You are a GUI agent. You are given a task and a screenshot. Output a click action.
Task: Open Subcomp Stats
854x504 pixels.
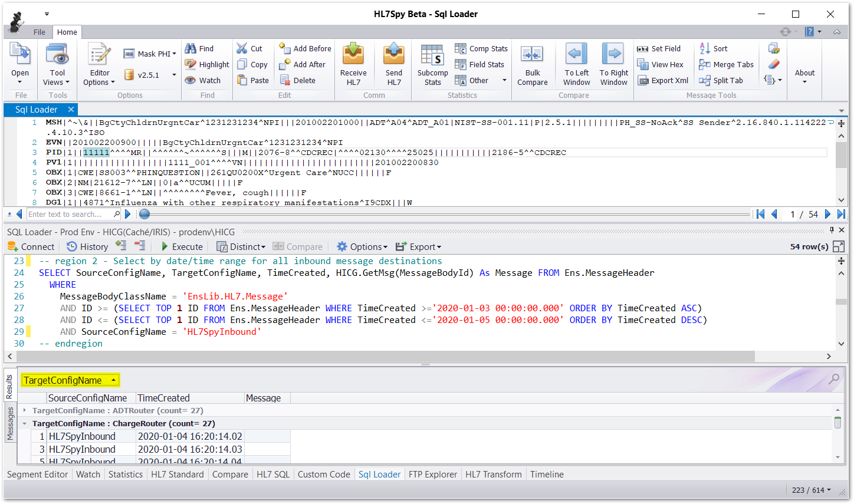(433, 65)
